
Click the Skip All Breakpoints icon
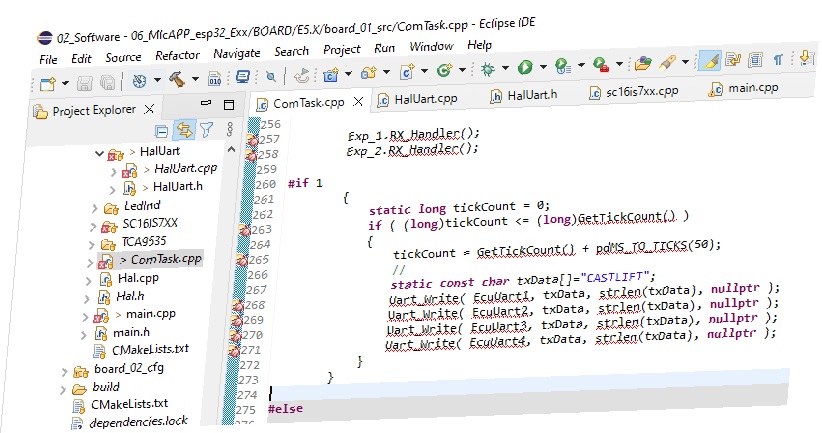[x=271, y=77]
